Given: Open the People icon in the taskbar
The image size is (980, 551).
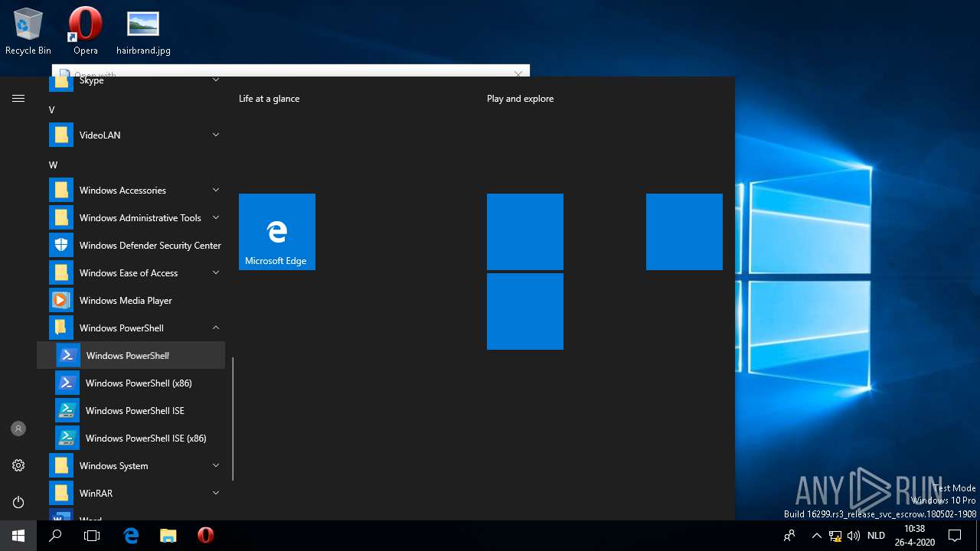Looking at the screenshot, I should [x=789, y=536].
